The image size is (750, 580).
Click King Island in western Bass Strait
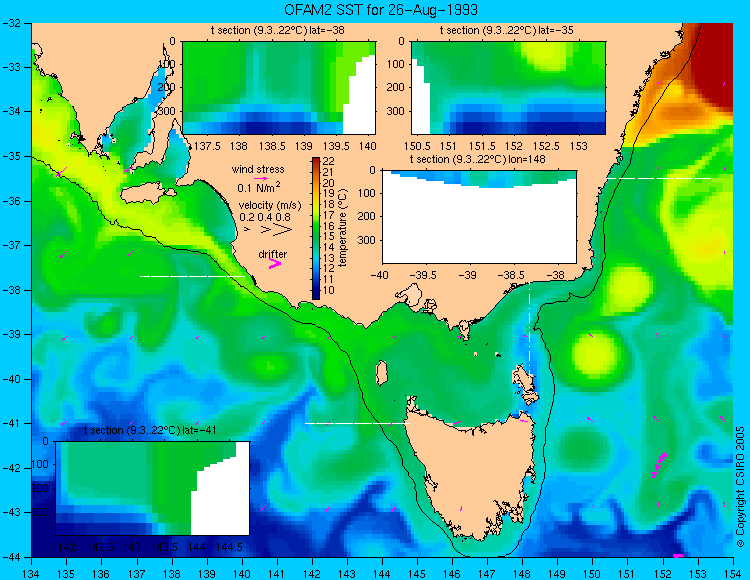pyautogui.click(x=381, y=373)
